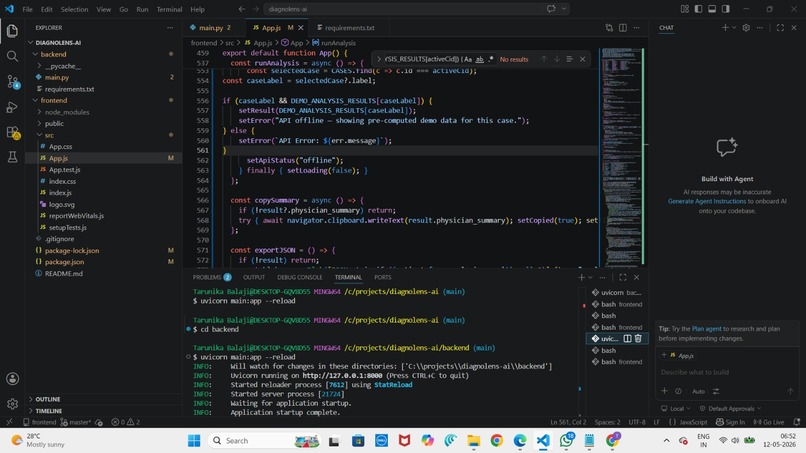Image resolution: width=806 pixels, height=453 pixels.
Task: Open WhatsApp from Windows taskbar
Action: coord(566,440)
